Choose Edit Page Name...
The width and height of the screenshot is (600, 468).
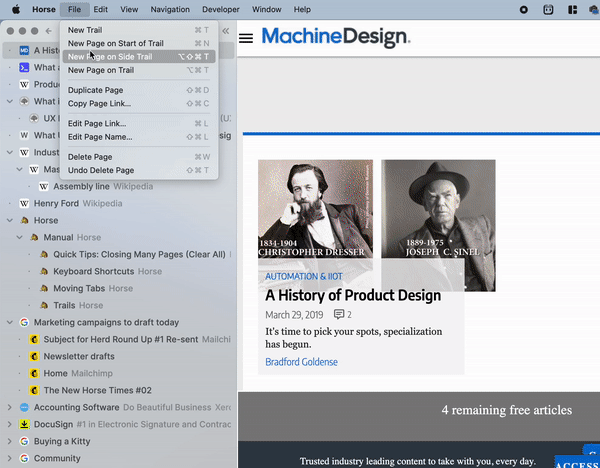point(139,137)
